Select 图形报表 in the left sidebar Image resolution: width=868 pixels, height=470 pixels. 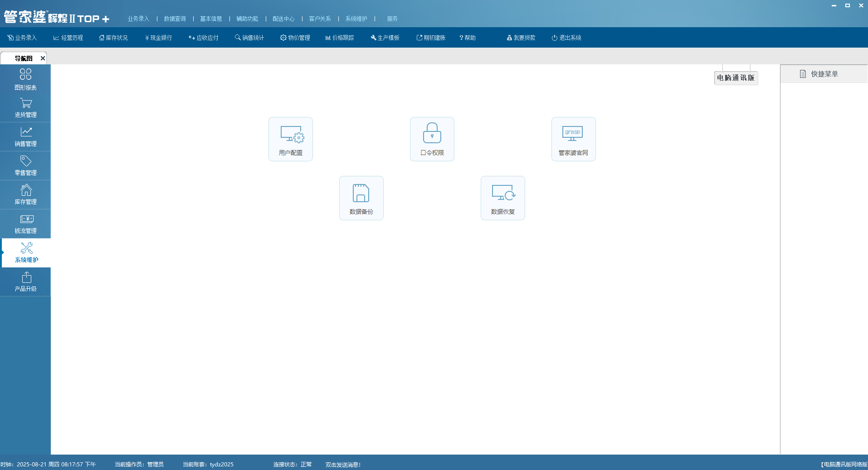pos(25,79)
